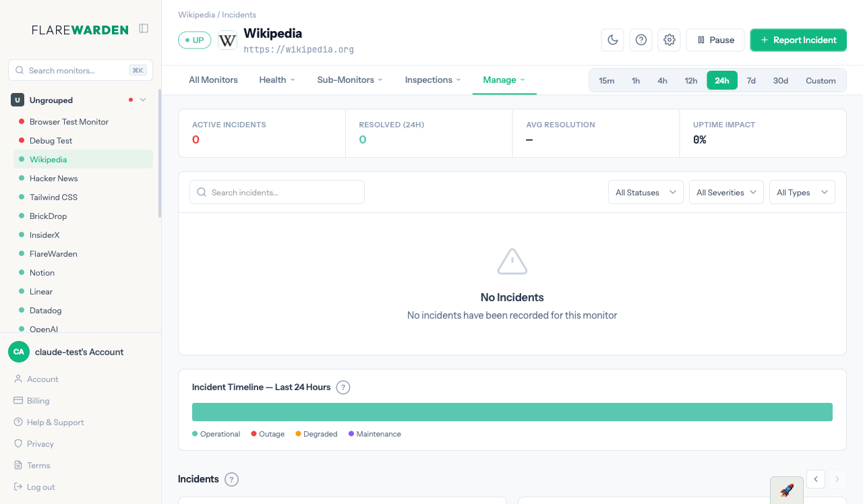Open the All Statuses dropdown
Viewport: 863px width, 504px height.
pos(645,192)
